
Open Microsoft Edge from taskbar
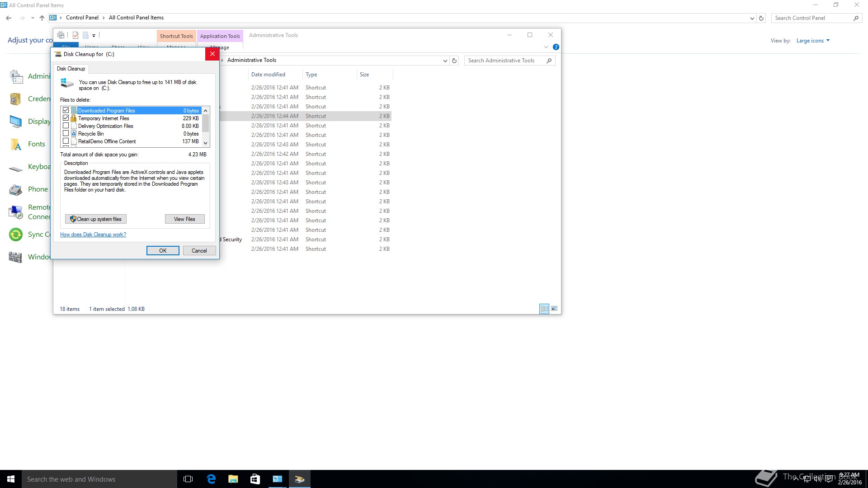click(211, 479)
